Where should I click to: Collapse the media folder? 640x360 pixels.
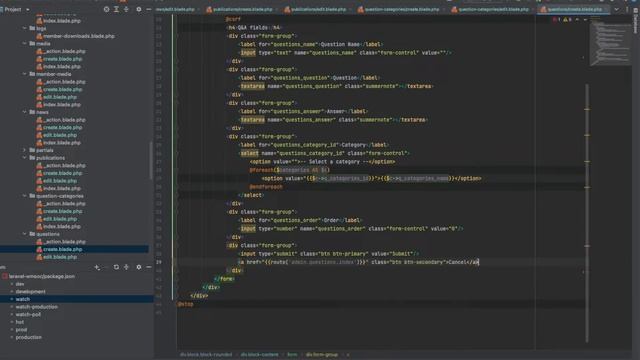24,43
